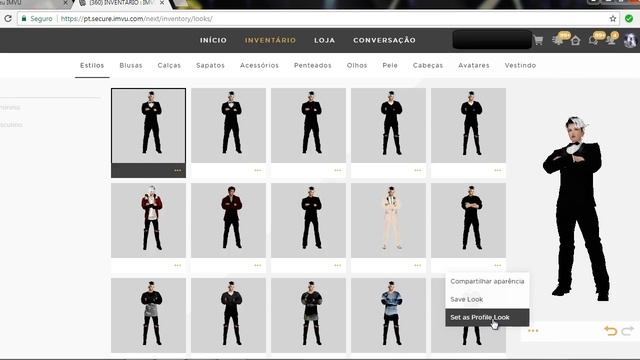Switch to the Acessórios tab
This screenshot has width=640, height=360.
[259, 65]
